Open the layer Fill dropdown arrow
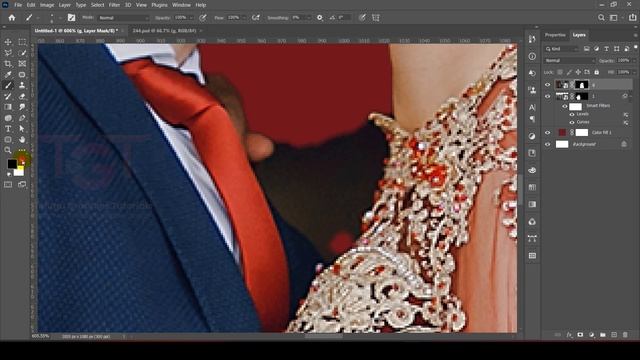Image resolution: width=640 pixels, height=360 pixels. [633, 72]
